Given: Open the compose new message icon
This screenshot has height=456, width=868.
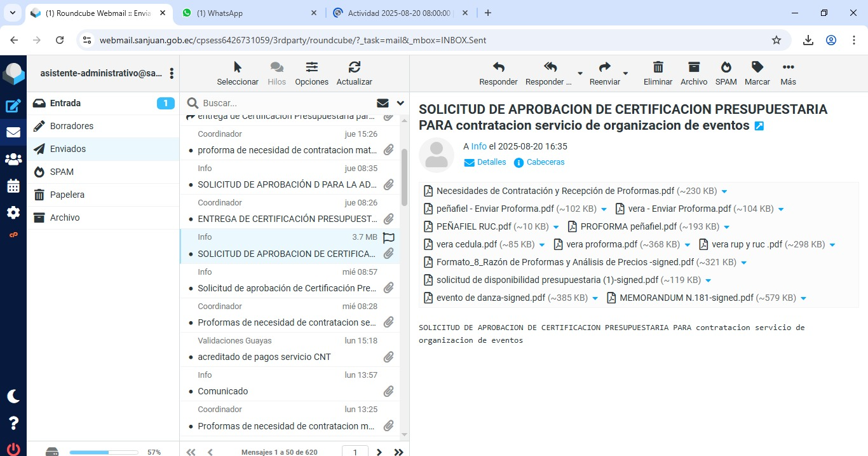Looking at the screenshot, I should click(13, 106).
